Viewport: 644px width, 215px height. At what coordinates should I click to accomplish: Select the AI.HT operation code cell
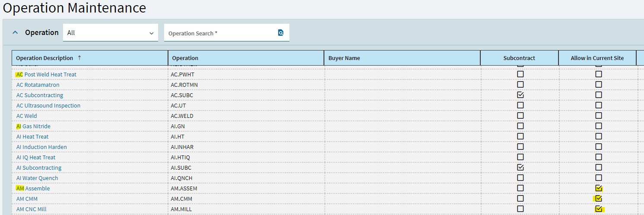(246, 136)
